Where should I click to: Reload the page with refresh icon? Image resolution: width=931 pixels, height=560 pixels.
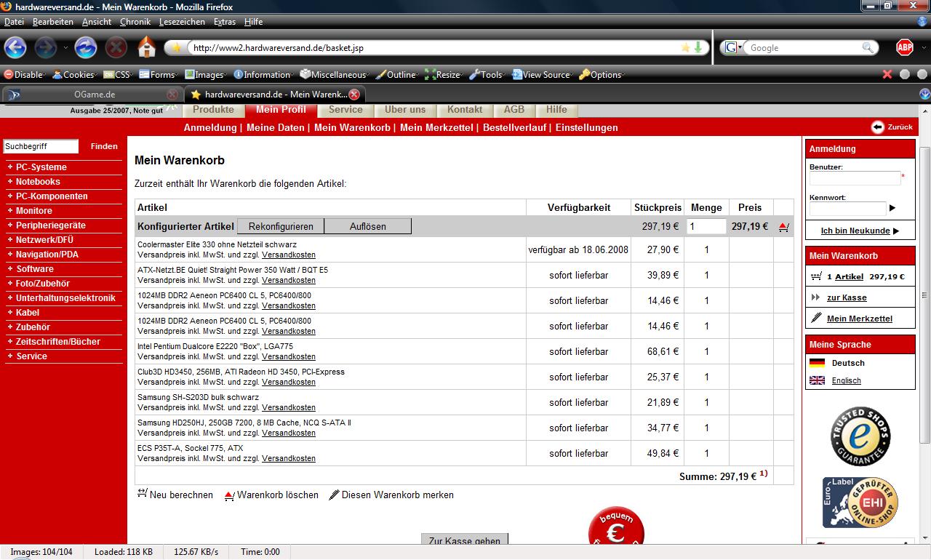86,47
